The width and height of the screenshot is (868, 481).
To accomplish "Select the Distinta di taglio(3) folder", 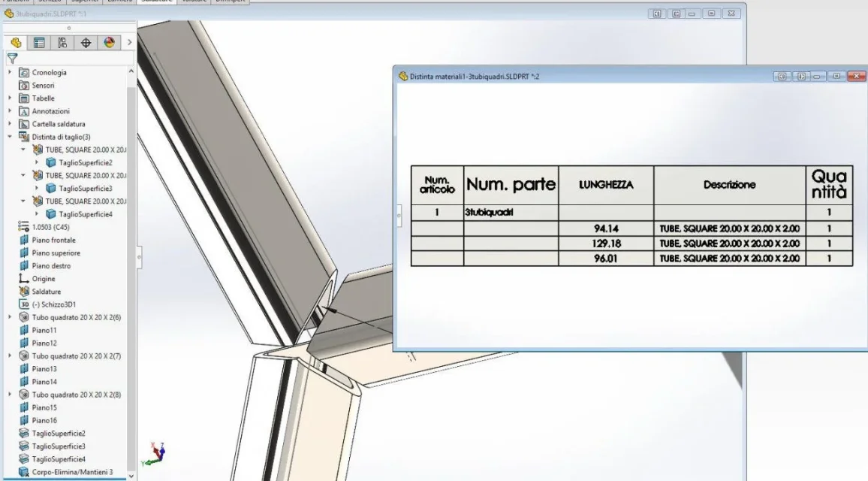I will (x=61, y=137).
